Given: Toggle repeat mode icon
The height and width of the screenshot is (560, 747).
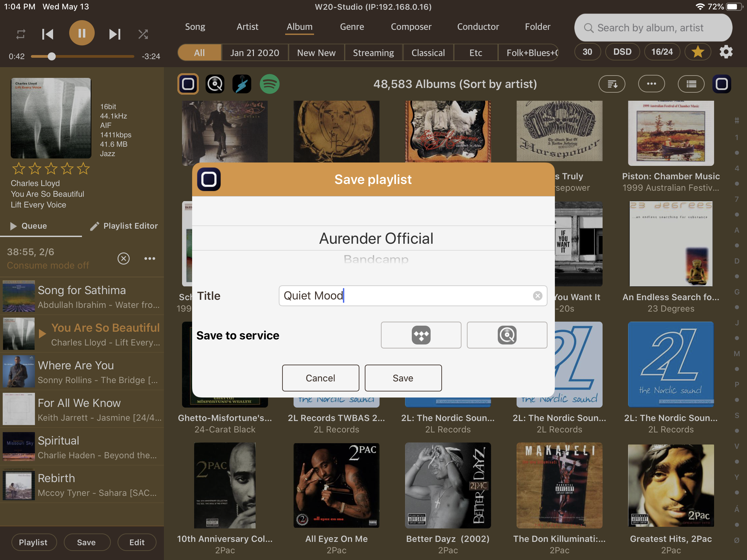Looking at the screenshot, I should (x=20, y=34).
